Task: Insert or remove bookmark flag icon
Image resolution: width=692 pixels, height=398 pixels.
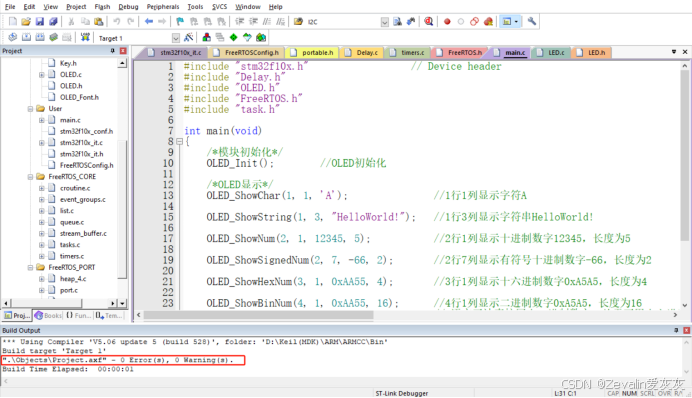Action: click(x=180, y=21)
